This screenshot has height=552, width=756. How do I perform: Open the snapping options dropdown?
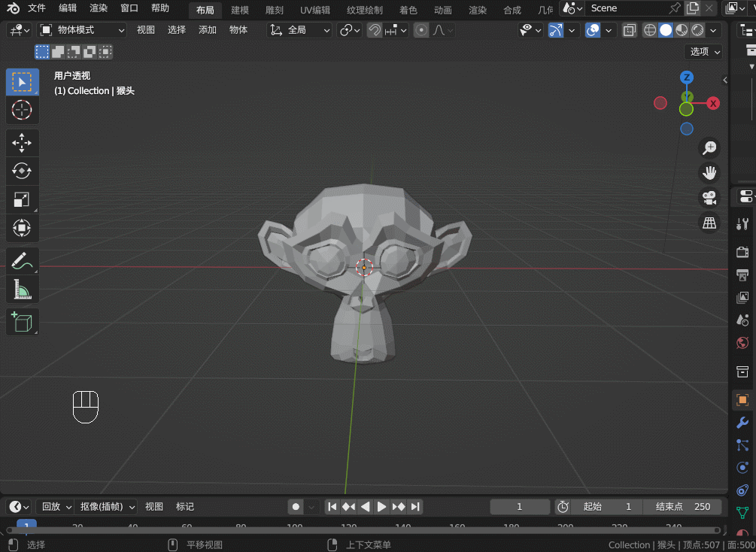coord(396,30)
